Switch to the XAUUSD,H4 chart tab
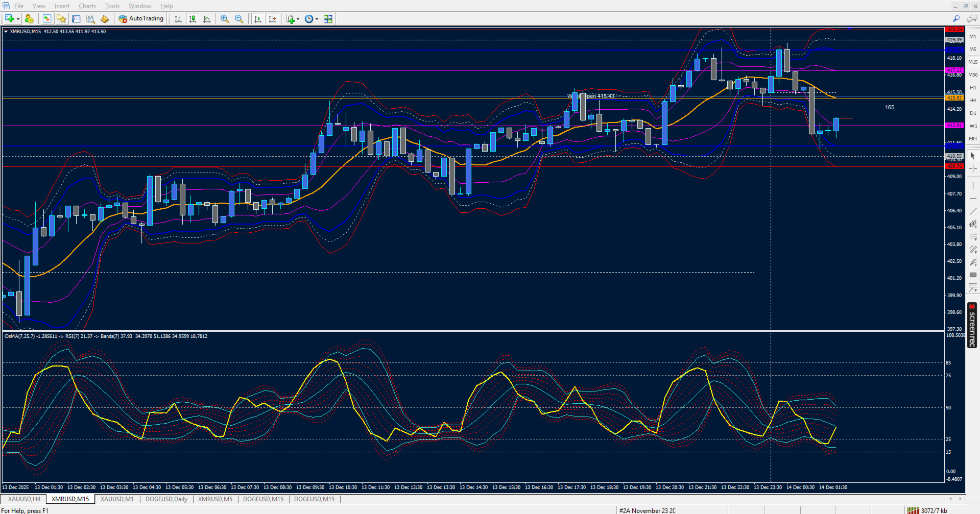 coord(24,499)
